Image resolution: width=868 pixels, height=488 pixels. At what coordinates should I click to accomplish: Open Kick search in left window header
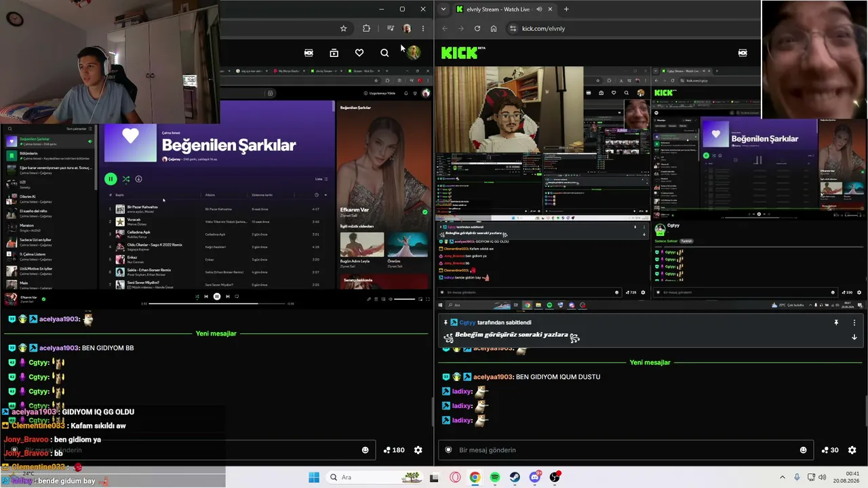click(384, 53)
